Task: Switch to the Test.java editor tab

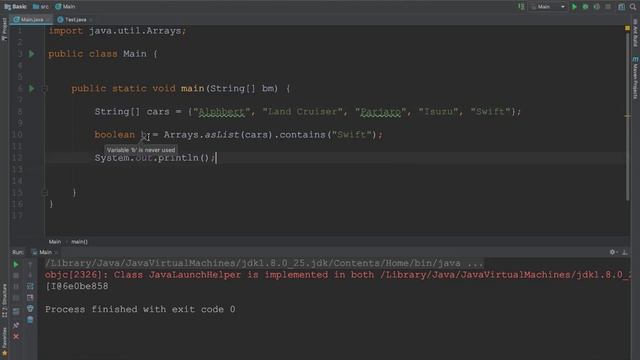Action: [73, 20]
